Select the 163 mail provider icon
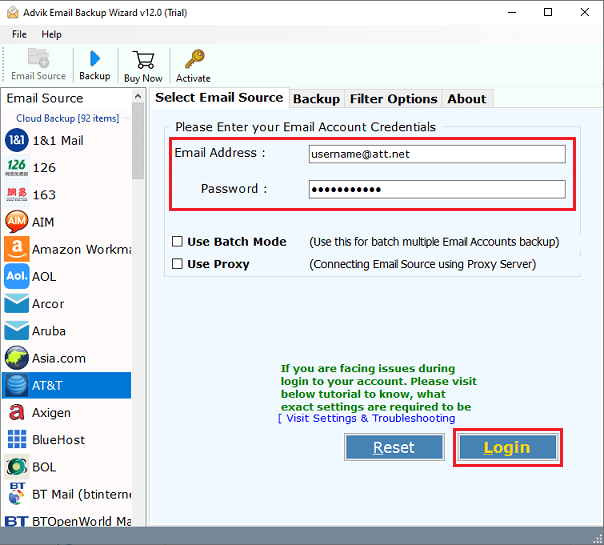 [17, 195]
